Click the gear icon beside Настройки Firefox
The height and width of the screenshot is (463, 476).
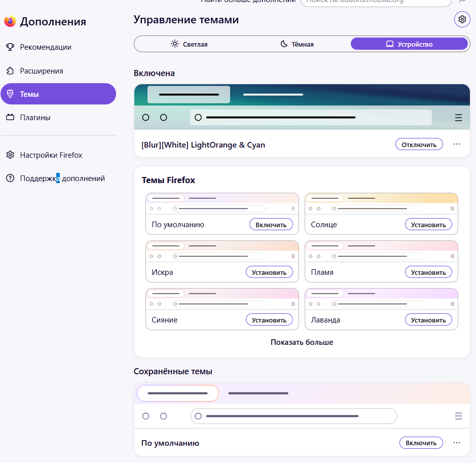tap(10, 155)
